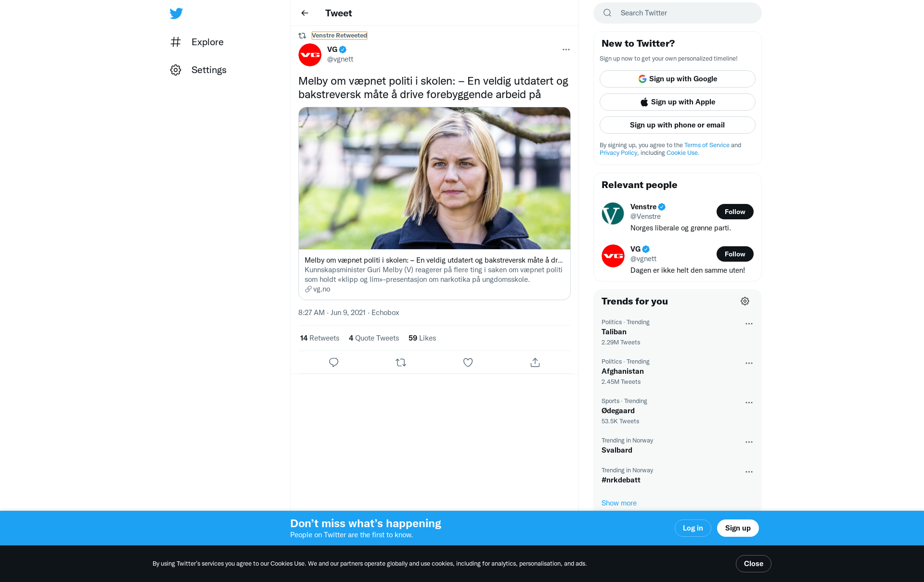Sign up with Google
The image size is (924, 582).
[678, 79]
